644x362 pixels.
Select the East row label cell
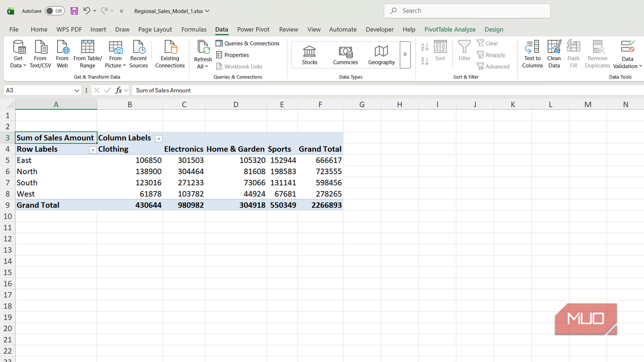(56, 160)
